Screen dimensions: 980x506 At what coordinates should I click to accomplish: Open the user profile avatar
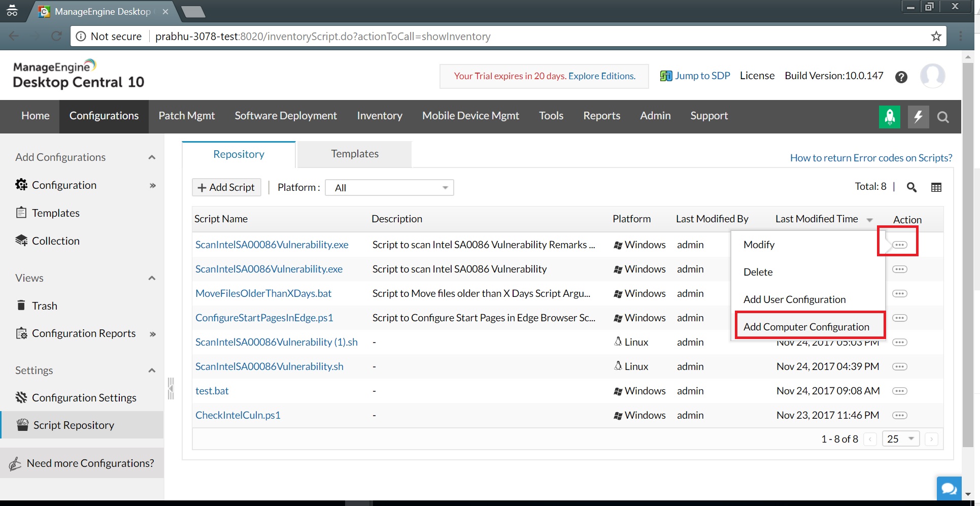933,76
